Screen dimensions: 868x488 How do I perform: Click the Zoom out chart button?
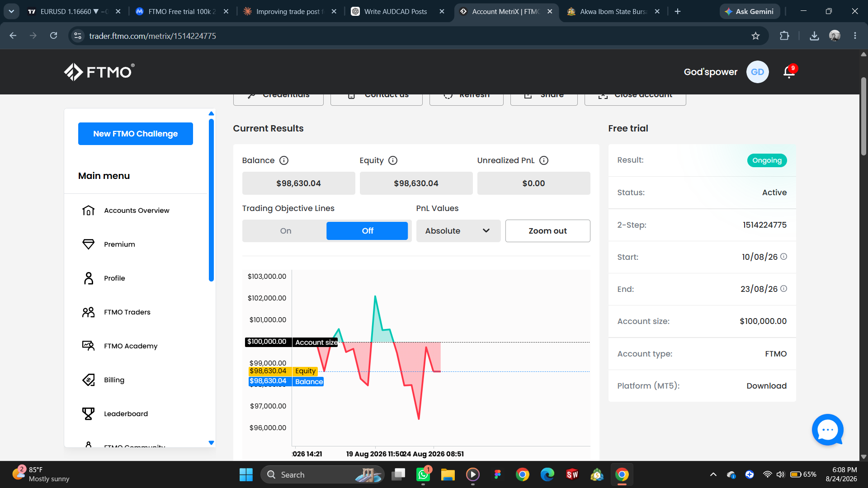(547, 231)
